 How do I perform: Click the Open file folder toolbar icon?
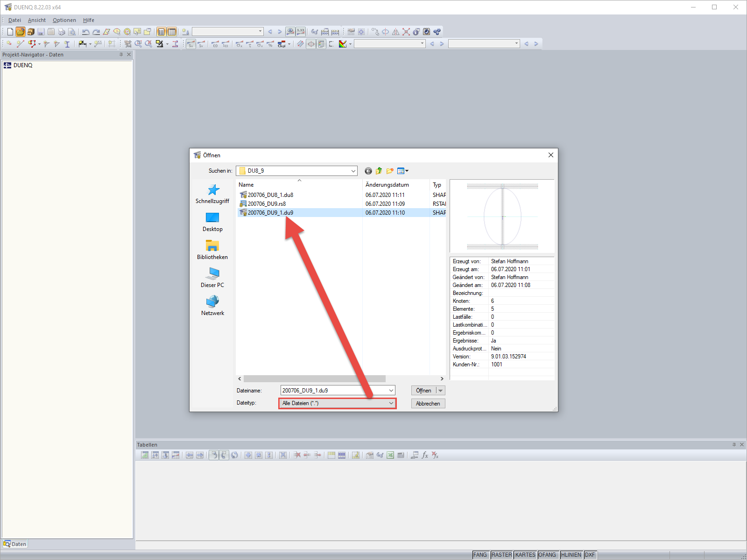20,32
